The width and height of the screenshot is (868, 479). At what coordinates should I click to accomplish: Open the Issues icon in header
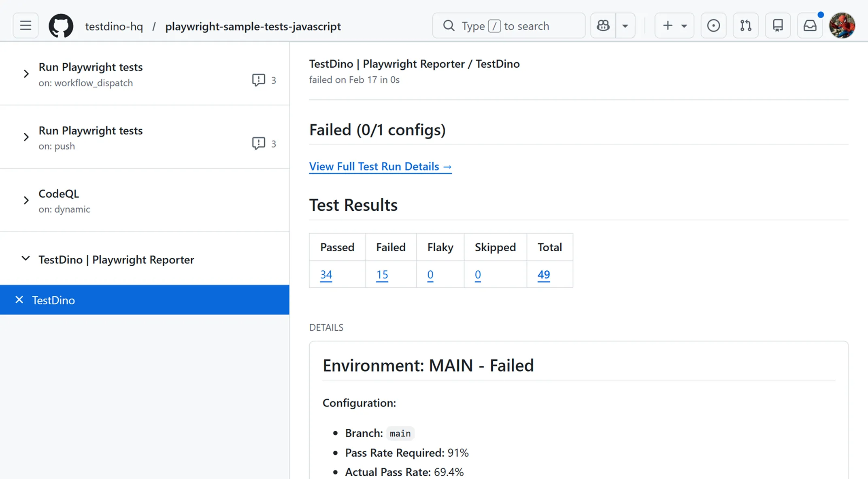pos(713,26)
